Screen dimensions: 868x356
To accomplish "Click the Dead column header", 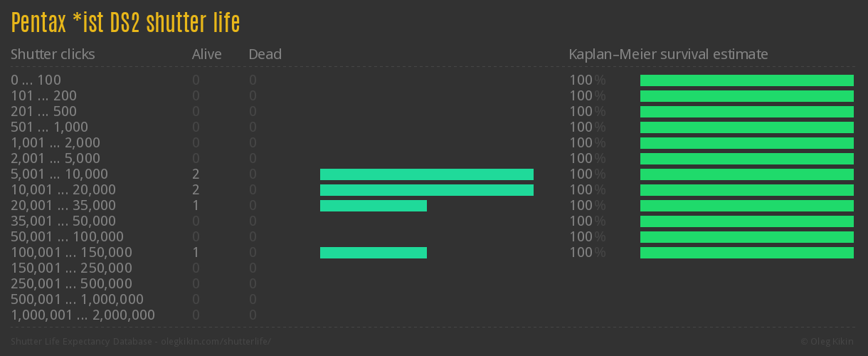I will coord(265,54).
